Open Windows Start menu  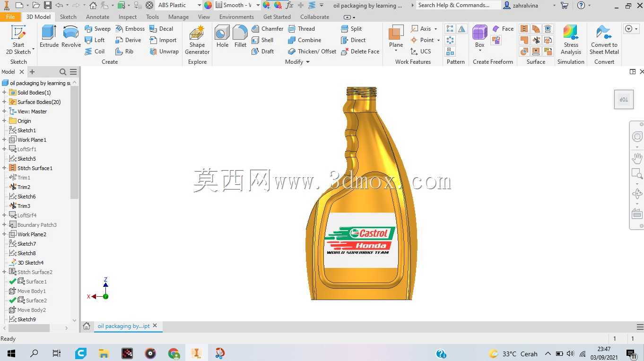click(11, 353)
